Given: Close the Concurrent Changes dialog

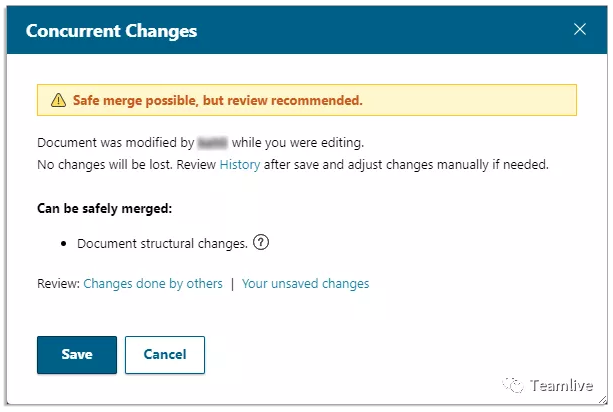Looking at the screenshot, I should click(580, 29).
